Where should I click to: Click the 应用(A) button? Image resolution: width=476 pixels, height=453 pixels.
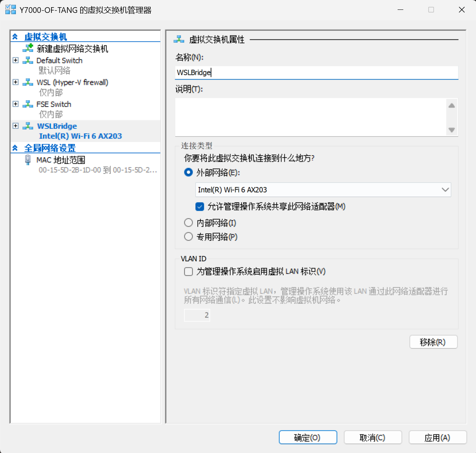click(437, 437)
